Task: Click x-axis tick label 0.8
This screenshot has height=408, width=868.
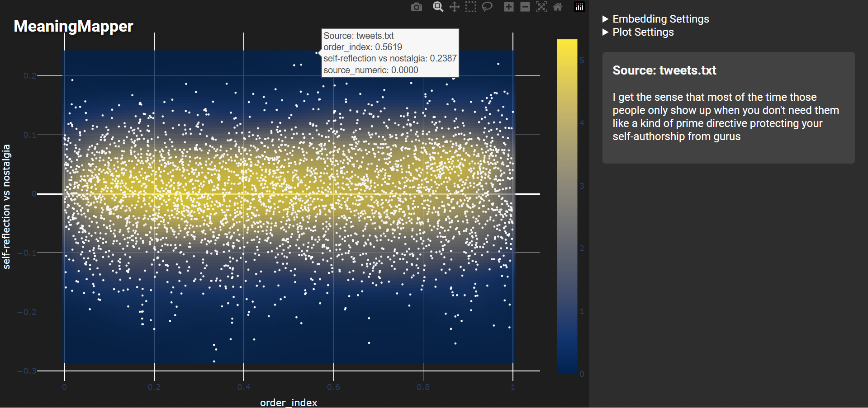Action: click(423, 387)
